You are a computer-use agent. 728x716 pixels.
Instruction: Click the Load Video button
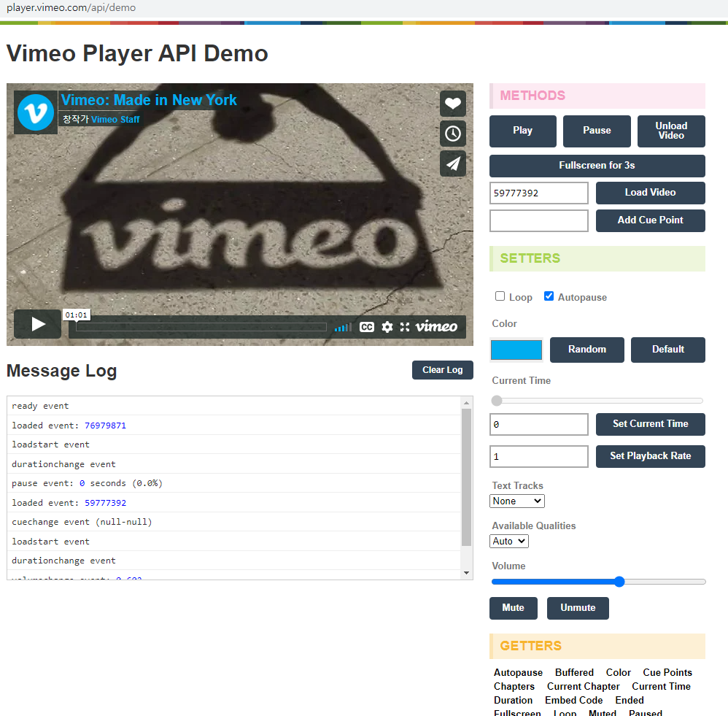tap(651, 193)
